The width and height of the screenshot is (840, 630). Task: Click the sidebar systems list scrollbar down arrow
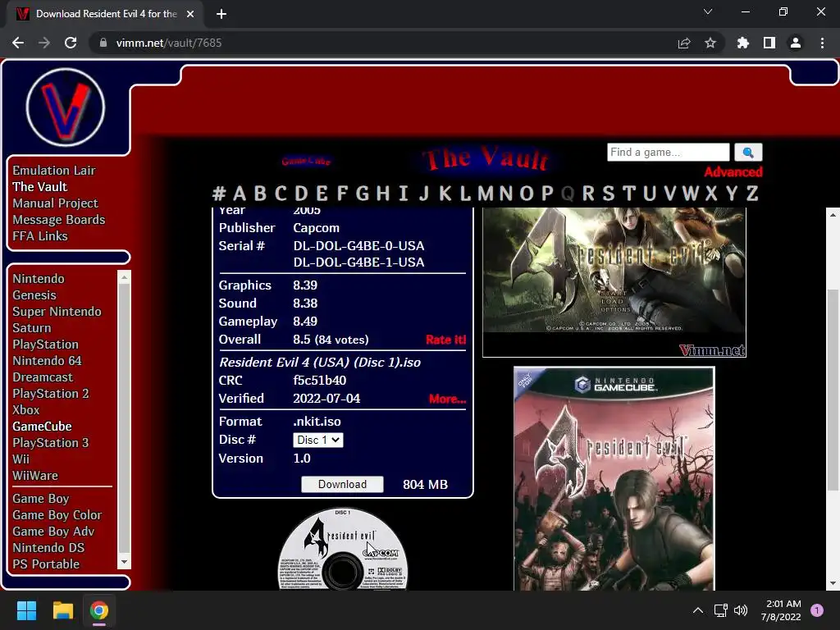(x=124, y=562)
